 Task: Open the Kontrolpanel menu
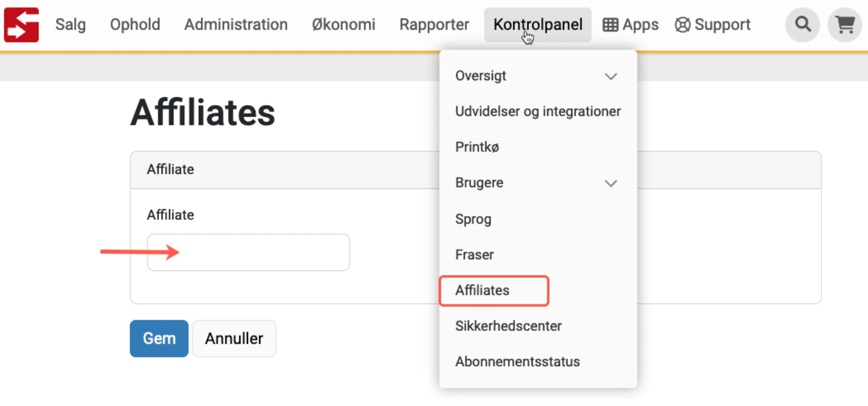point(538,24)
